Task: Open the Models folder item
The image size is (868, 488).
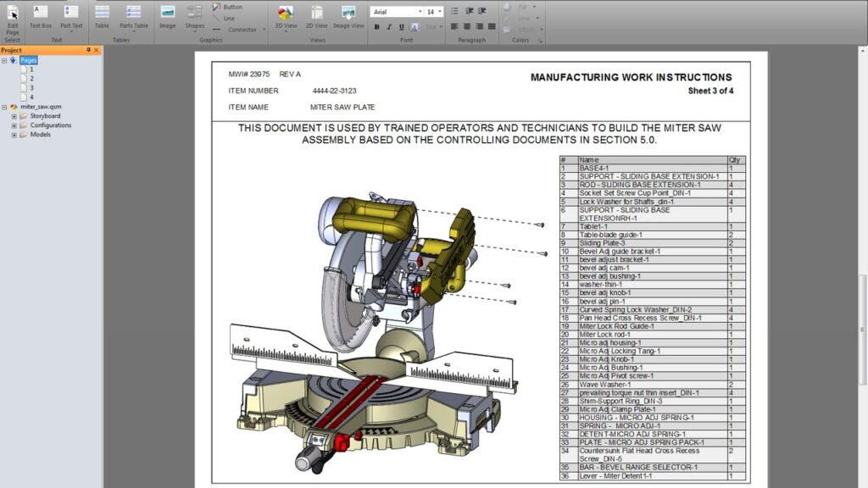Action: 40,135
